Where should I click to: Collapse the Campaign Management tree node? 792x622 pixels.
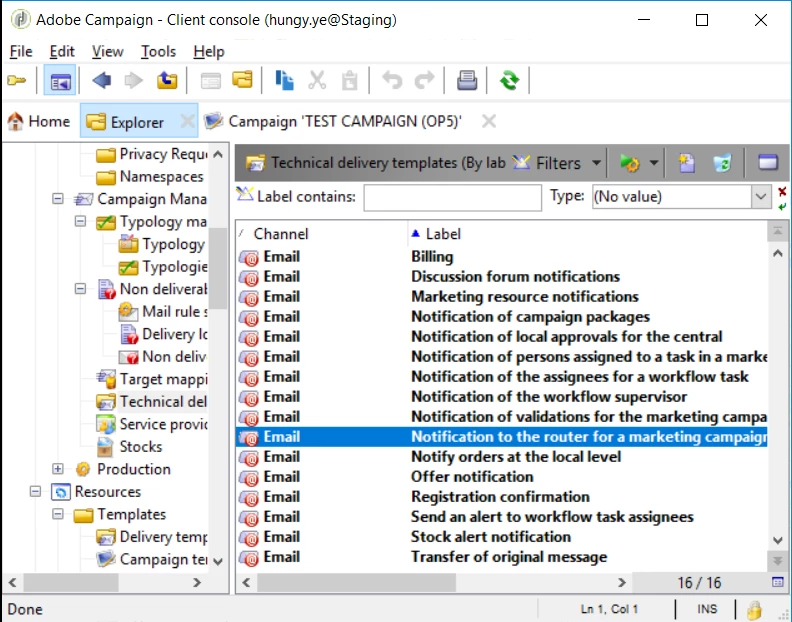(x=58, y=199)
